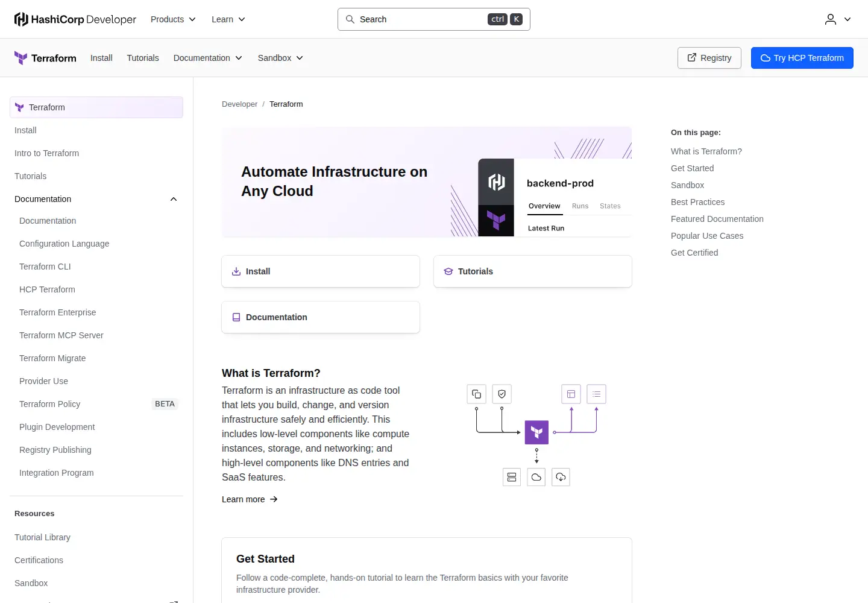
Task: Click the purple Terraform tile in hero image
Action: click(x=496, y=221)
